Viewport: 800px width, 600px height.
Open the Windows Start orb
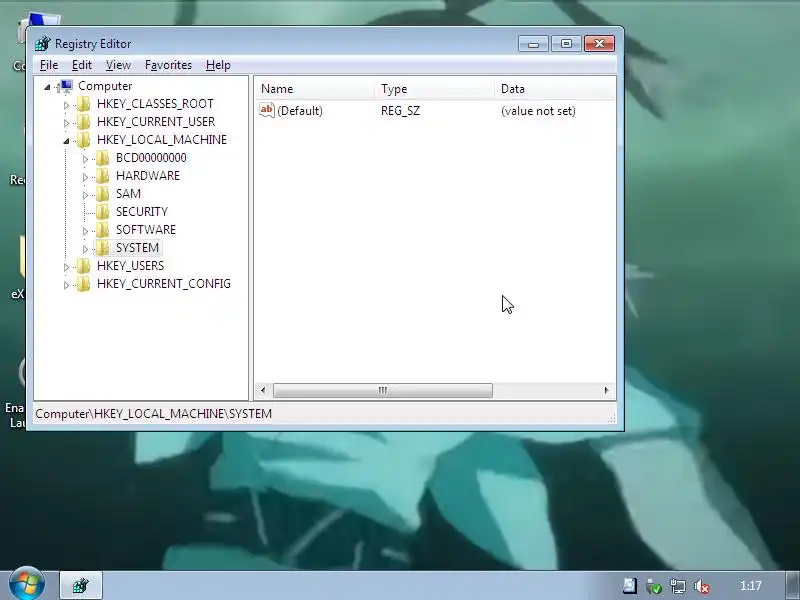pos(27,584)
